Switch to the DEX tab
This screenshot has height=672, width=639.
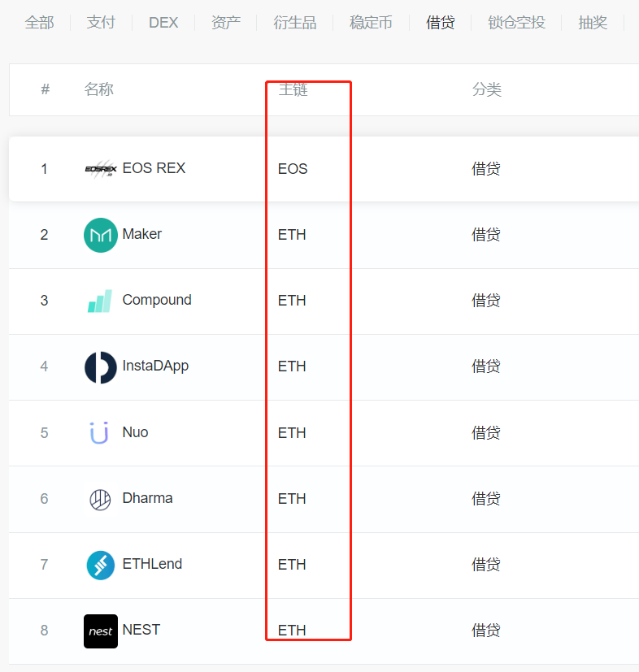(x=163, y=22)
